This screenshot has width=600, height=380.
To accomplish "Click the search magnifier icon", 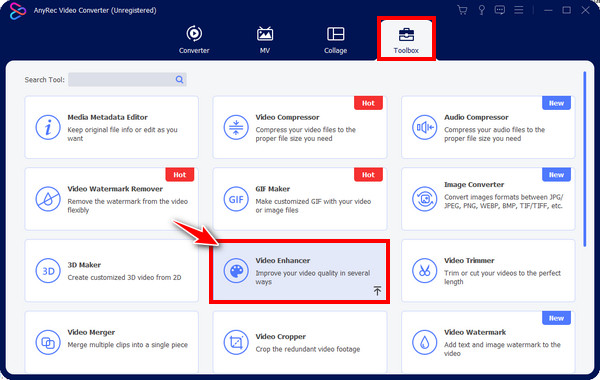I will pyautogui.click(x=179, y=80).
